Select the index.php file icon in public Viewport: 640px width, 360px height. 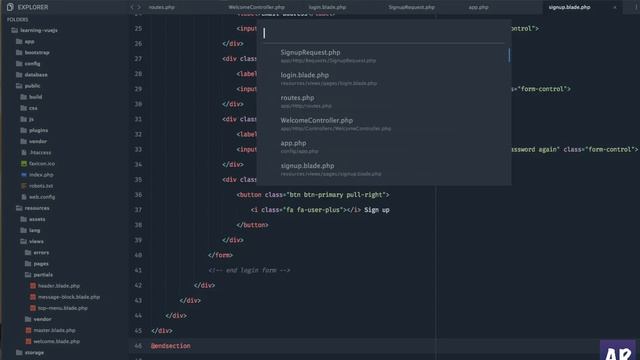coord(24,174)
